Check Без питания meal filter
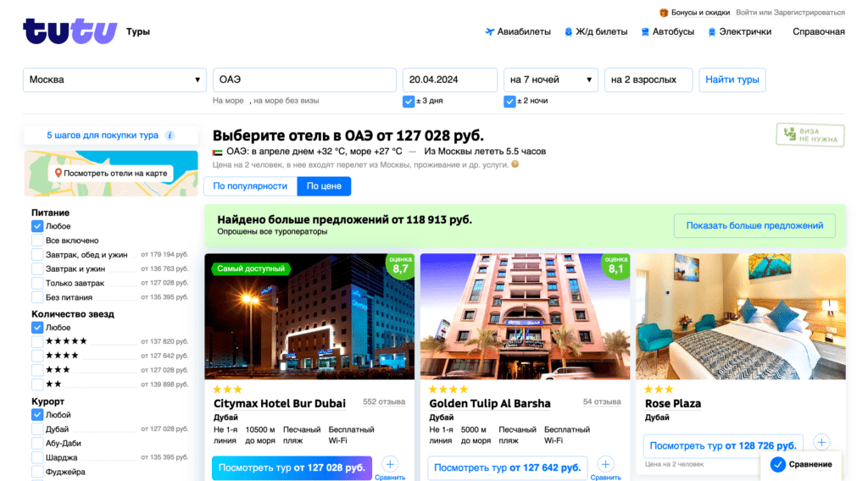The width and height of the screenshot is (868, 481). (37, 297)
